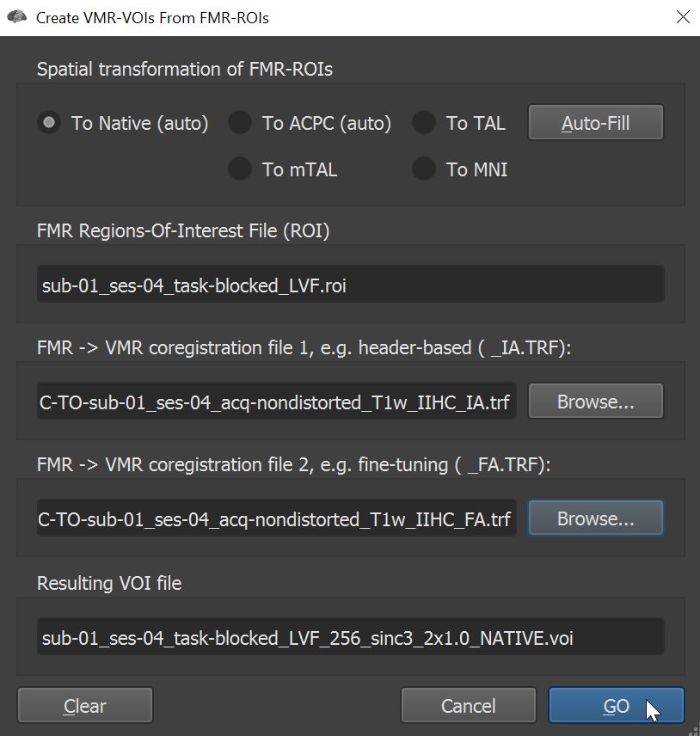Viewport: 700px width, 736px height.
Task: Pick the To MNI radio button
Action: click(x=424, y=169)
